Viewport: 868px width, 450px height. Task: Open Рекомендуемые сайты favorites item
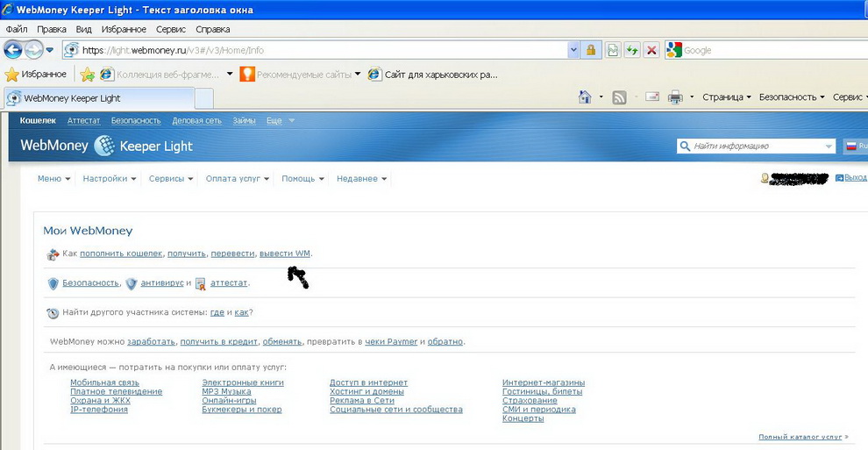tap(300, 74)
